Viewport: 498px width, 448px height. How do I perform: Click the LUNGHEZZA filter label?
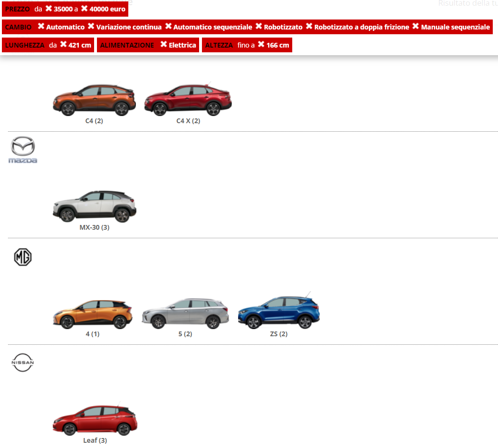25,45
